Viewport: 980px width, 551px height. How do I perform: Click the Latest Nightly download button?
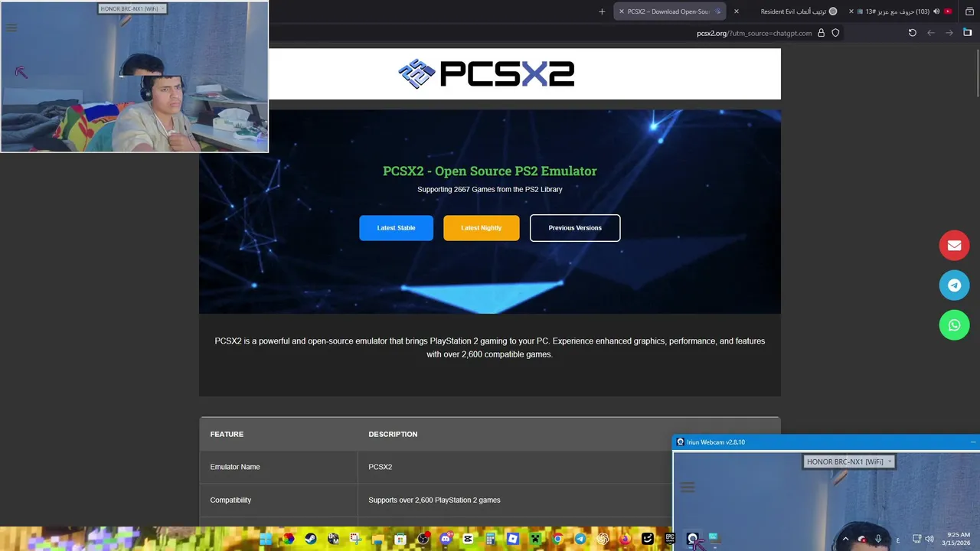point(482,228)
